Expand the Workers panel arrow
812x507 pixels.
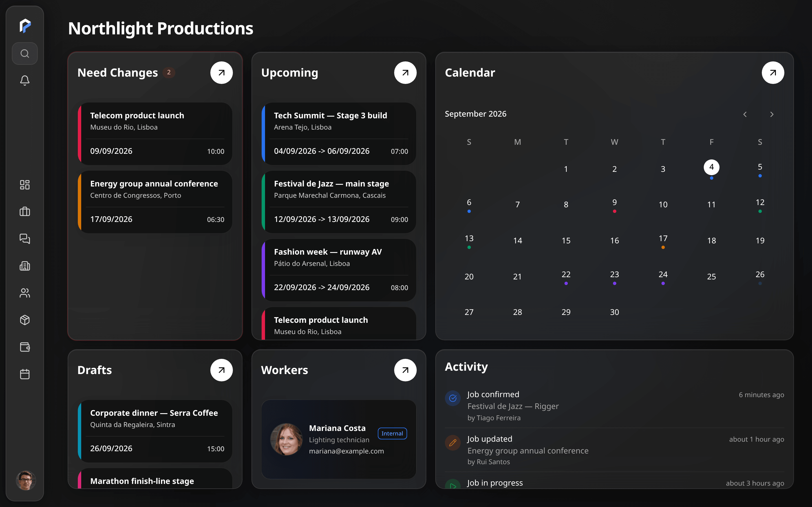pyautogui.click(x=405, y=370)
